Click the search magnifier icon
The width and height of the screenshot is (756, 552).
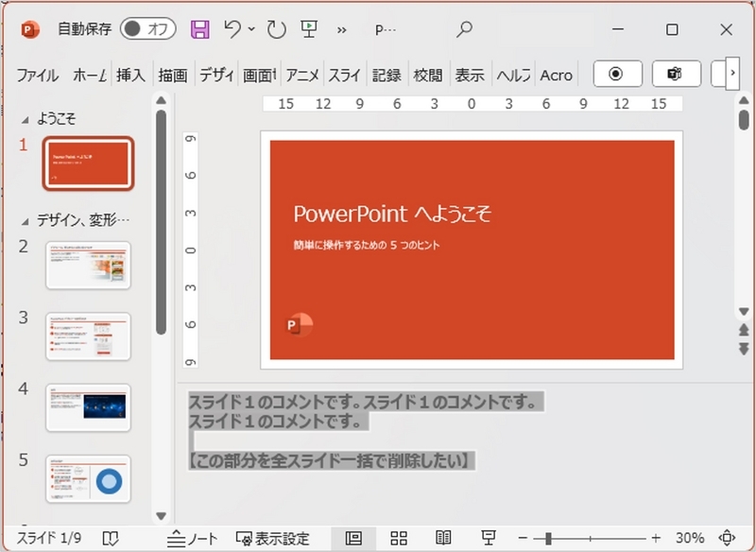464,29
